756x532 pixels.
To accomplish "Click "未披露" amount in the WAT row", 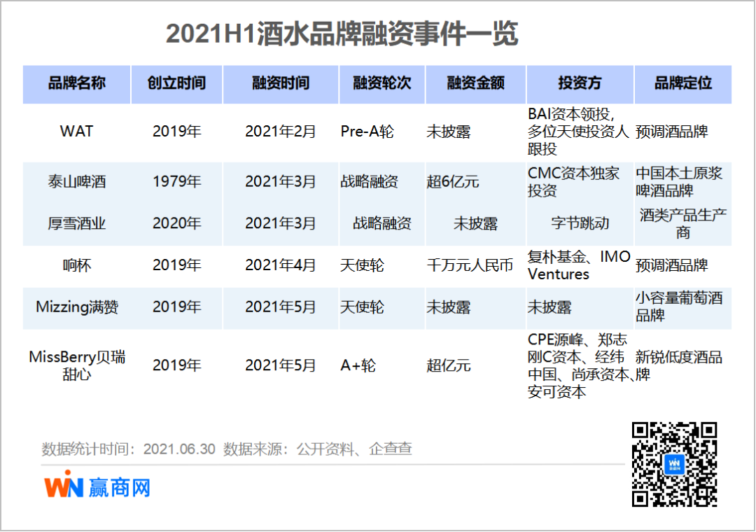I will coord(449,131).
